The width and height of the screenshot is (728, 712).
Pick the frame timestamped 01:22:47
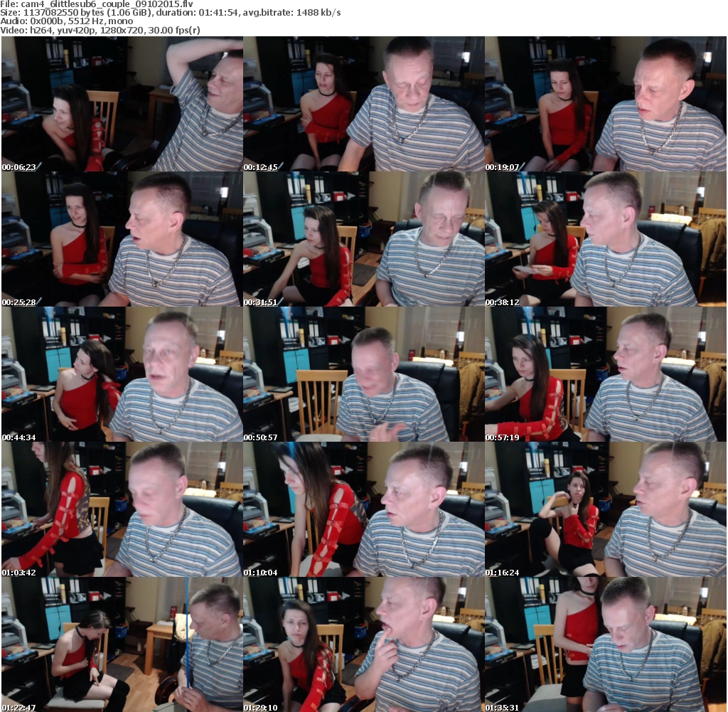point(122,644)
